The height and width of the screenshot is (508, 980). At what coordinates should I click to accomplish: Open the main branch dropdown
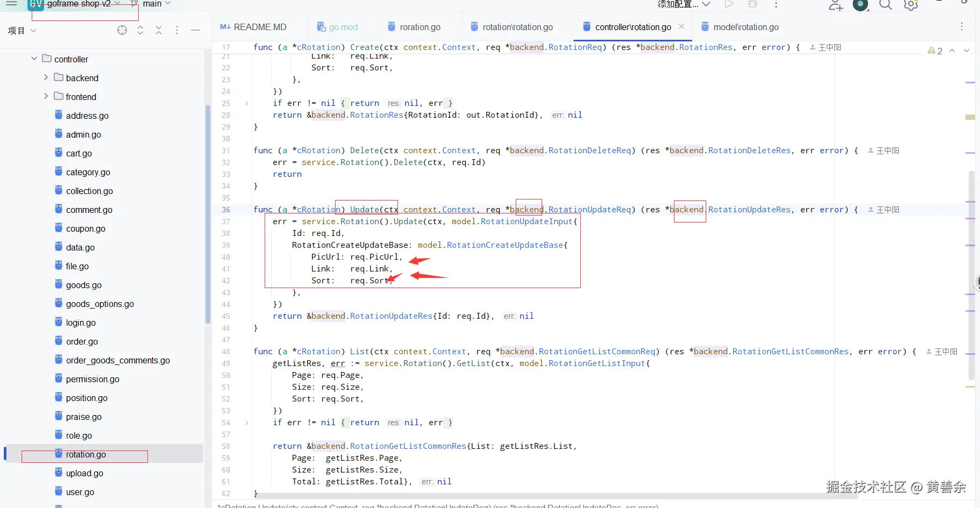151,4
